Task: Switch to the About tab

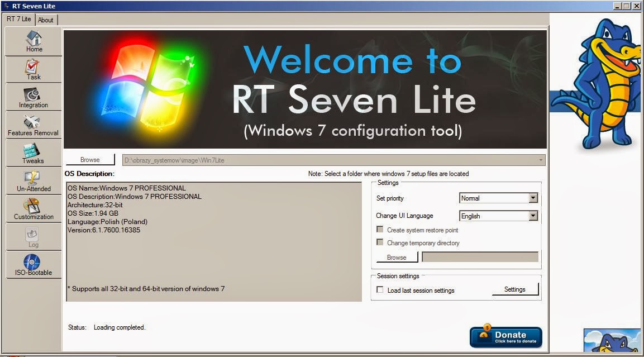Action: pyautogui.click(x=46, y=20)
